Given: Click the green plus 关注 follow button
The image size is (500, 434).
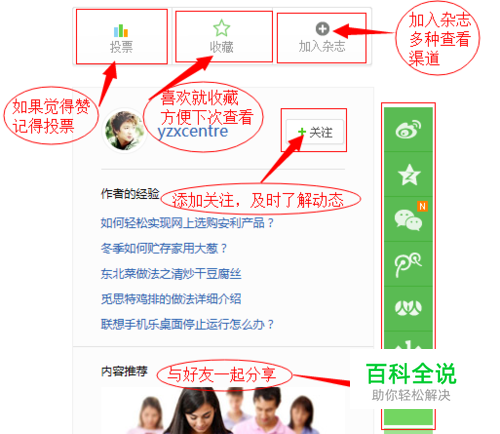Looking at the screenshot, I should [315, 132].
